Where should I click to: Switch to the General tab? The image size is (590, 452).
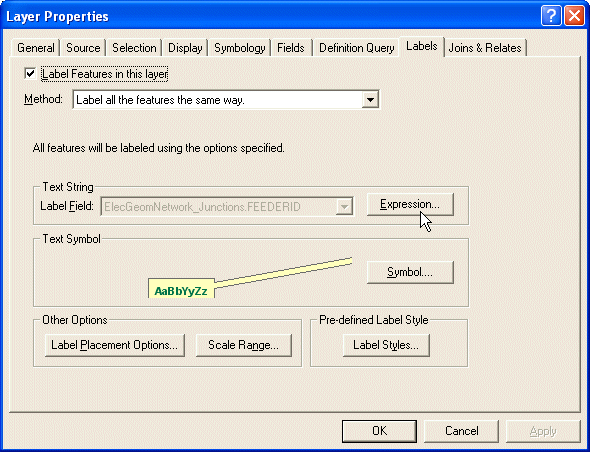click(36, 48)
